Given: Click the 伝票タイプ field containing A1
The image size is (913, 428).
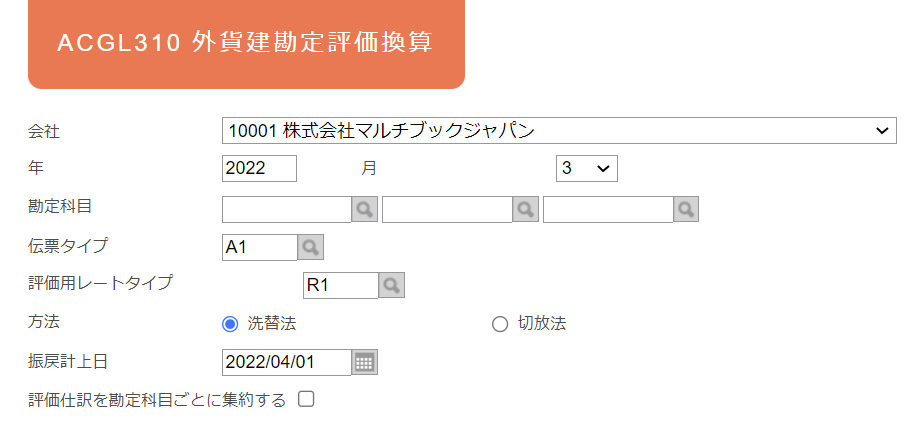Looking at the screenshot, I should (260, 247).
